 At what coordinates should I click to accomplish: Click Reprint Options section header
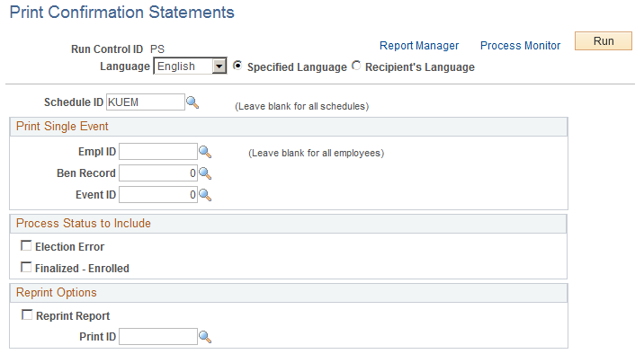(x=289, y=293)
